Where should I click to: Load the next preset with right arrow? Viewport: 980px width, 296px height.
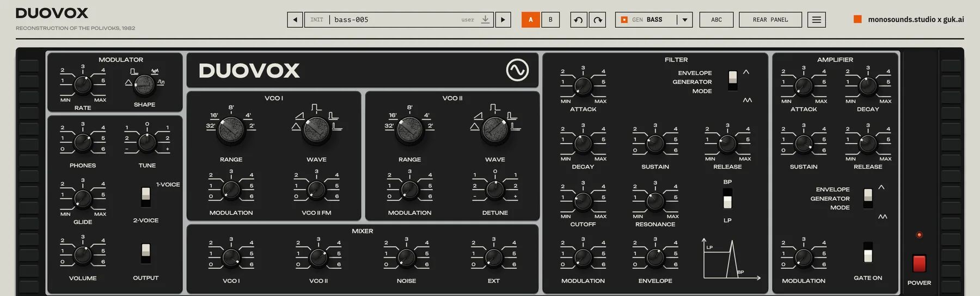click(x=503, y=20)
